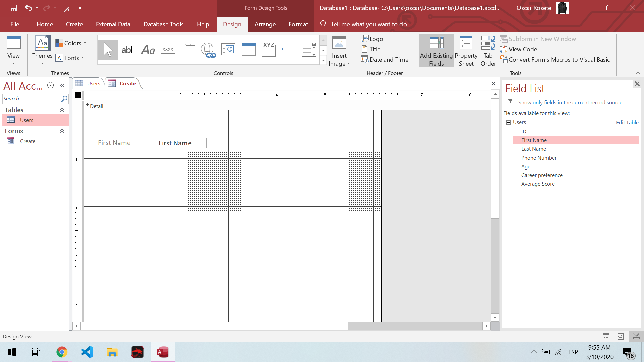Open Tab Order dialog
This screenshot has width=644, height=362.
point(488,50)
